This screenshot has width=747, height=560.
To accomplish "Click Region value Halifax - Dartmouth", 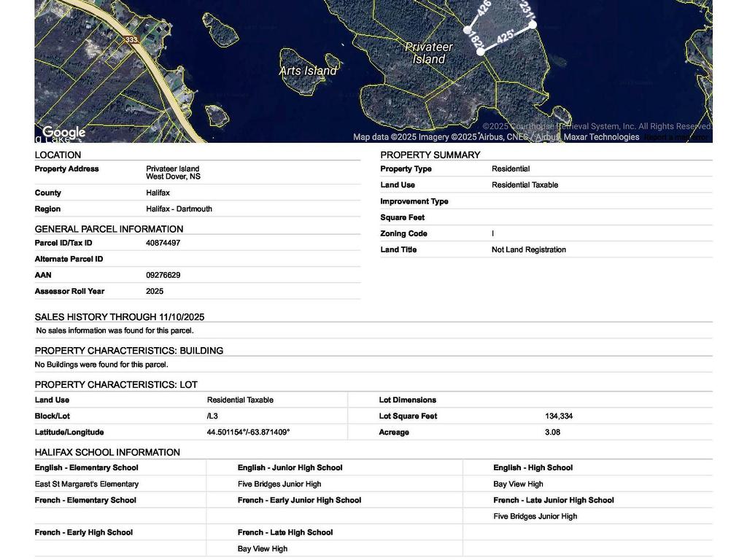I will 179,209.
